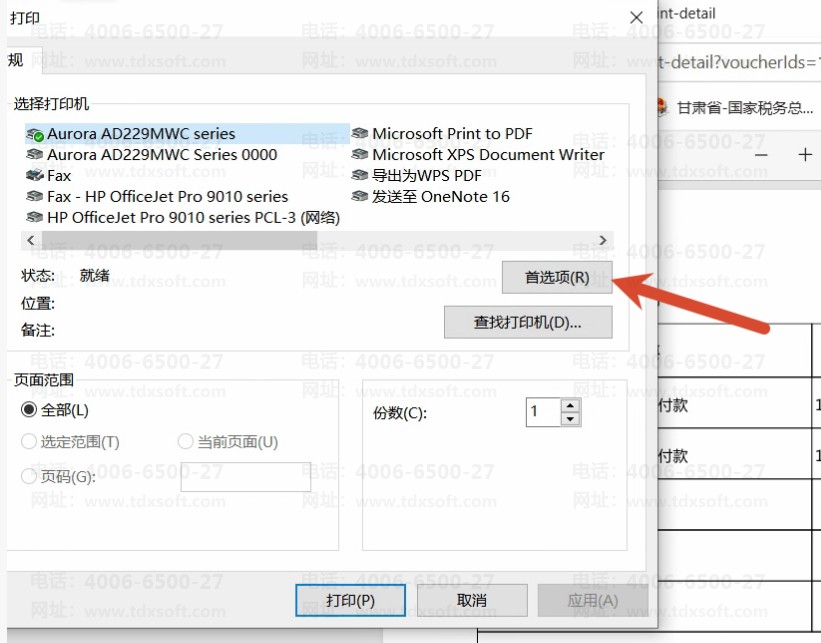
Task: Select Fax - HP OfficeJet Pro 9010 icon
Action: click(x=35, y=196)
